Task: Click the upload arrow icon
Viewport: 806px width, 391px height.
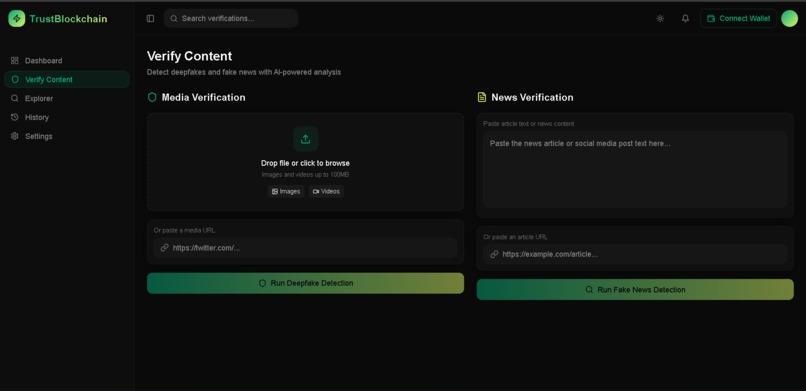Action: pos(305,139)
